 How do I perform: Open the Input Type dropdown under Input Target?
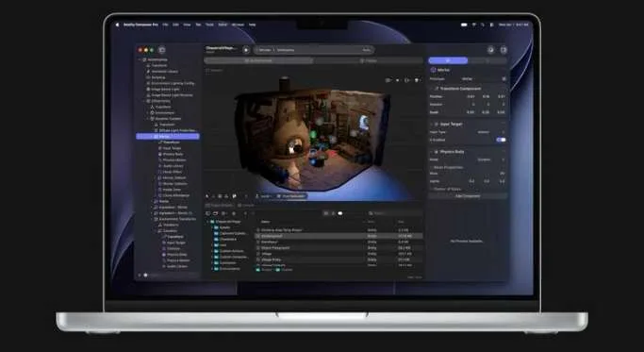tap(490, 132)
